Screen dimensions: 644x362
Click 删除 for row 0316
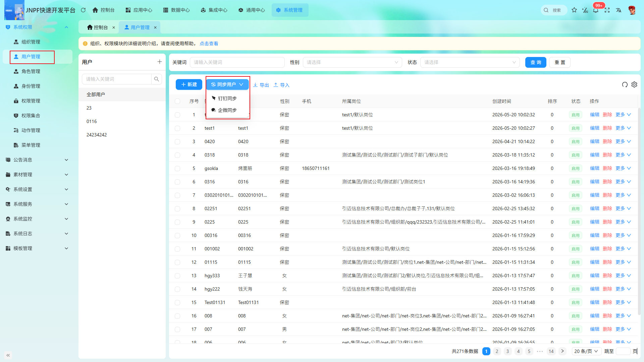(x=607, y=182)
